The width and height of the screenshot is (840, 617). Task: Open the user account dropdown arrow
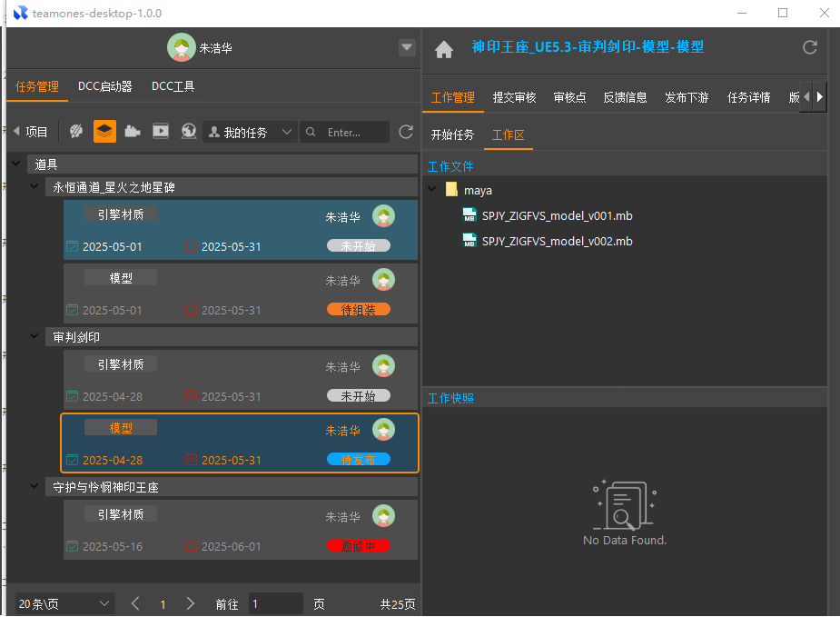click(x=407, y=48)
